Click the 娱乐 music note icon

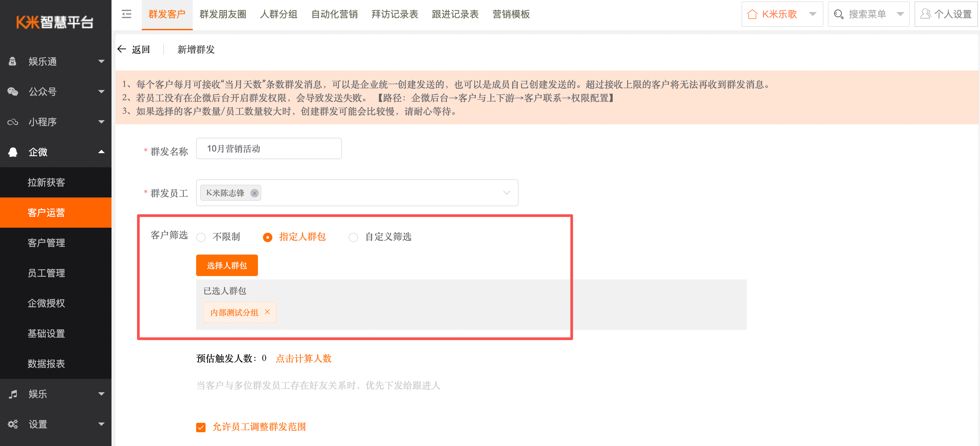point(13,394)
